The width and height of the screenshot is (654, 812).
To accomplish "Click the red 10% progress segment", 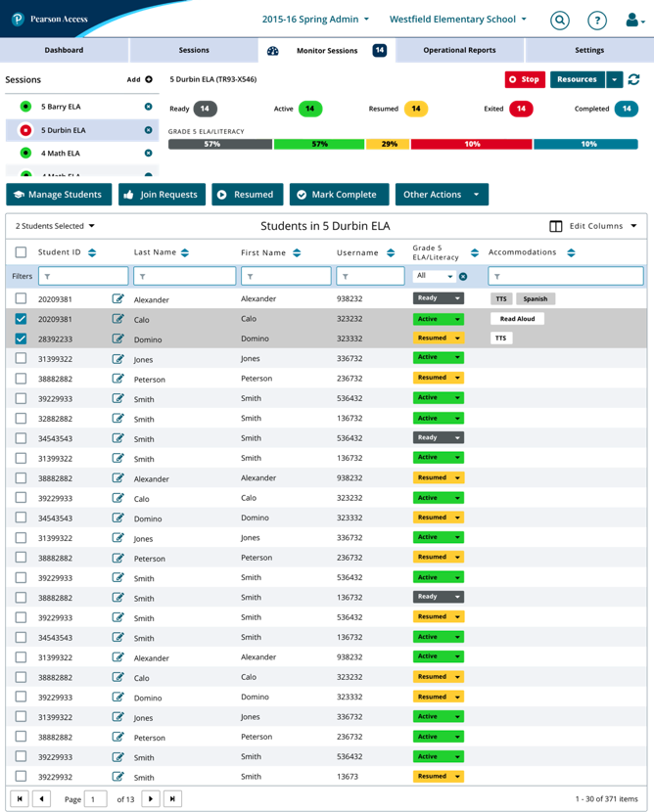I will tap(472, 144).
